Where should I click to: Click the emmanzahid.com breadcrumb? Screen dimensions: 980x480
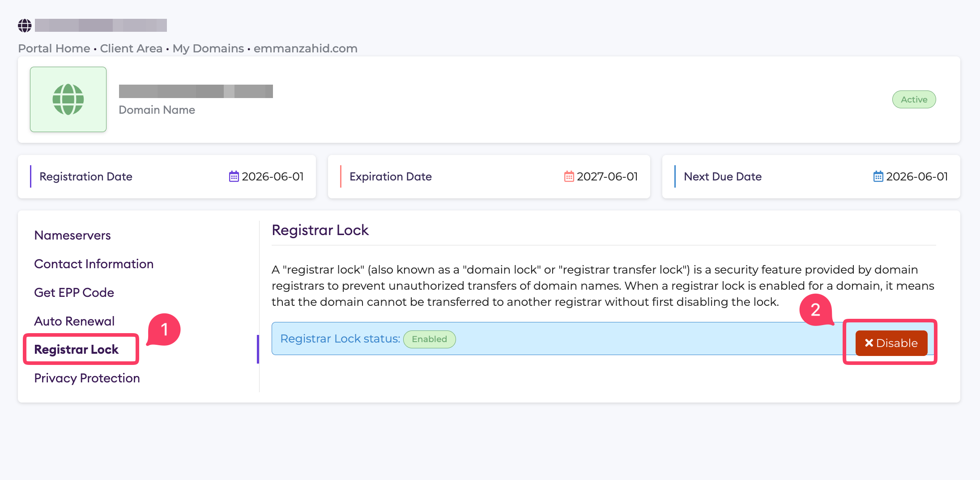point(306,48)
